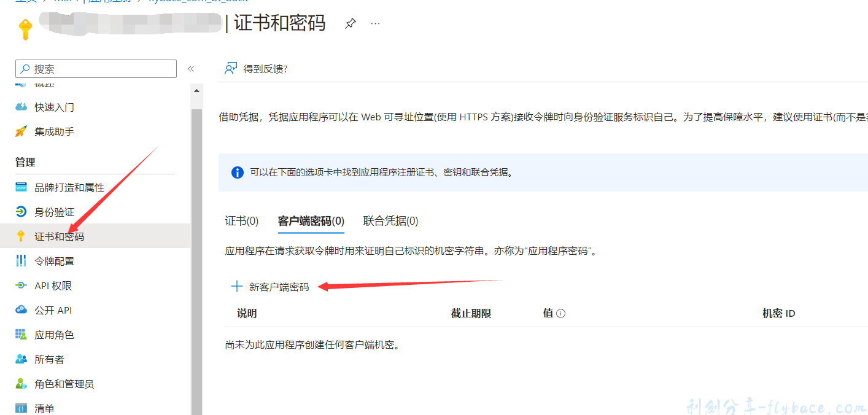The height and width of the screenshot is (415, 868).
Task: Click the API 权限 icon
Action: pyautogui.click(x=21, y=285)
